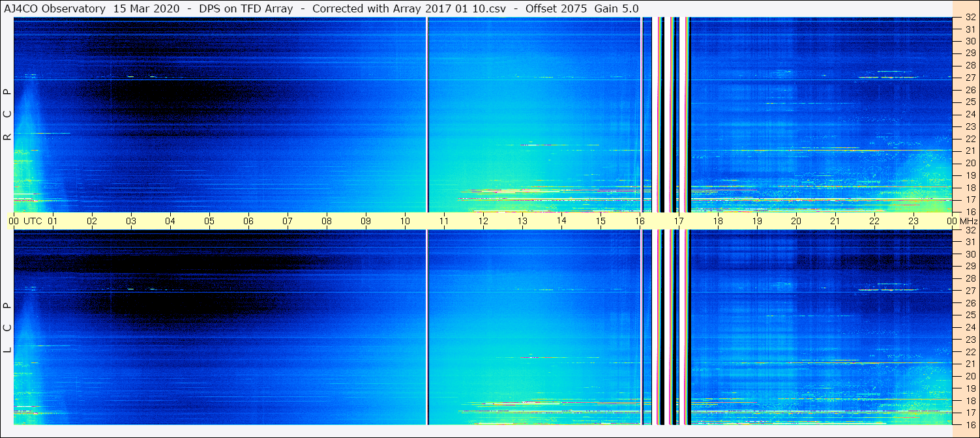The width and height of the screenshot is (980, 438).
Task: Click the 'R C P' polarization label
Action: pos(8,115)
